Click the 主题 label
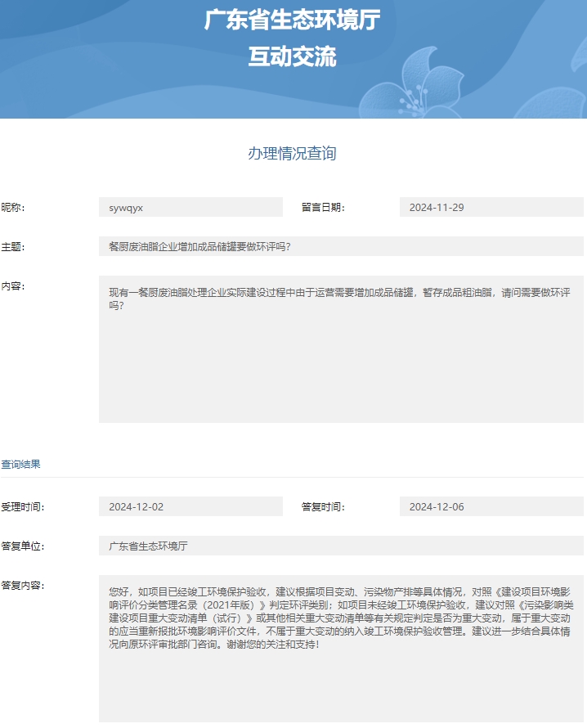This screenshot has width=587, height=728. (14, 247)
